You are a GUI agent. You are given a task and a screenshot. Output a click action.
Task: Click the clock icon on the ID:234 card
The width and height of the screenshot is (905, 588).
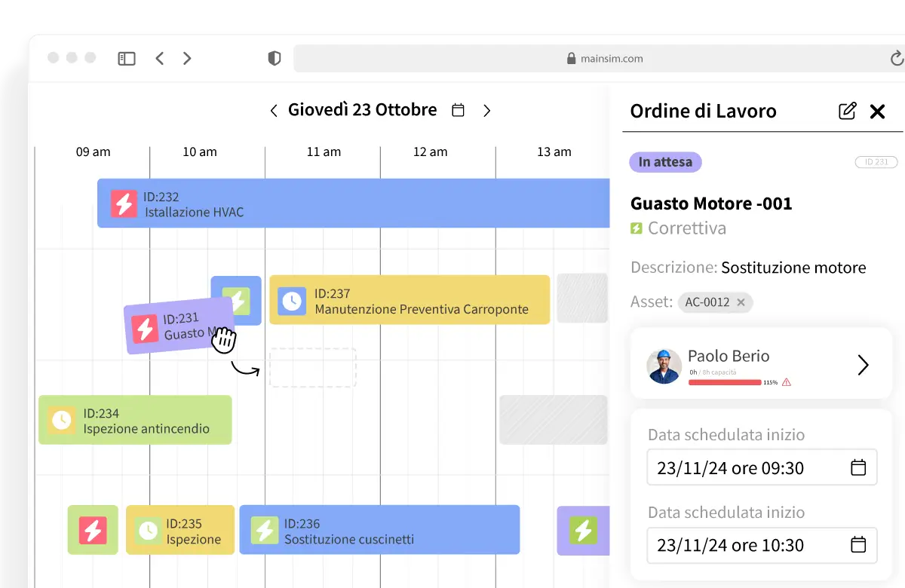pos(61,420)
